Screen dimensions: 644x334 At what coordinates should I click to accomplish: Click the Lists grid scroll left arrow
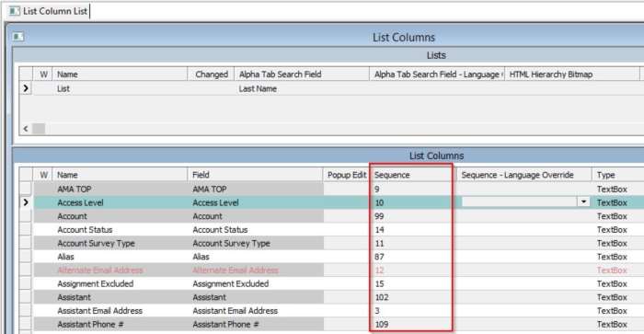pyautogui.click(x=26, y=129)
